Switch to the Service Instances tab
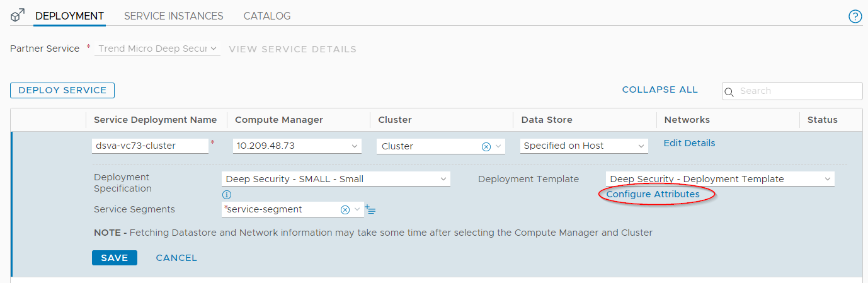Image resolution: width=868 pixels, height=283 pixels. coord(173,16)
